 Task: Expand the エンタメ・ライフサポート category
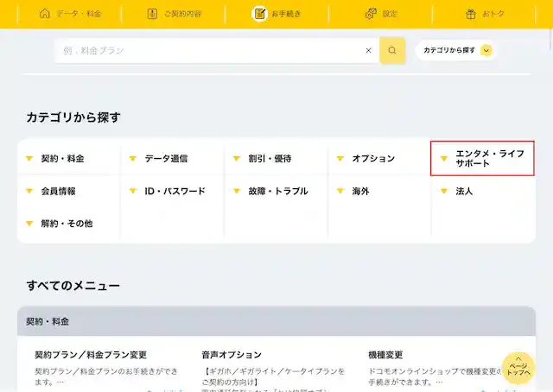(482, 158)
